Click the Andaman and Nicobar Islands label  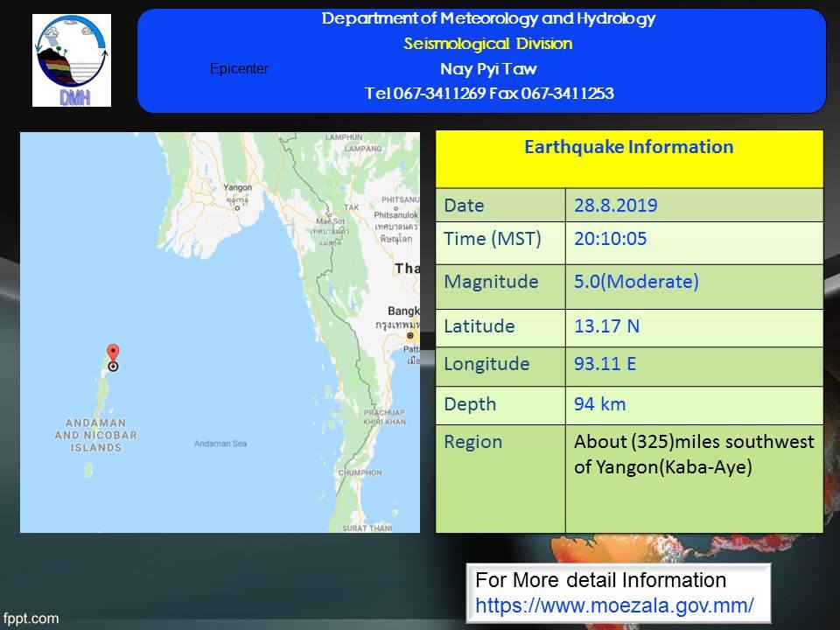click(x=95, y=435)
